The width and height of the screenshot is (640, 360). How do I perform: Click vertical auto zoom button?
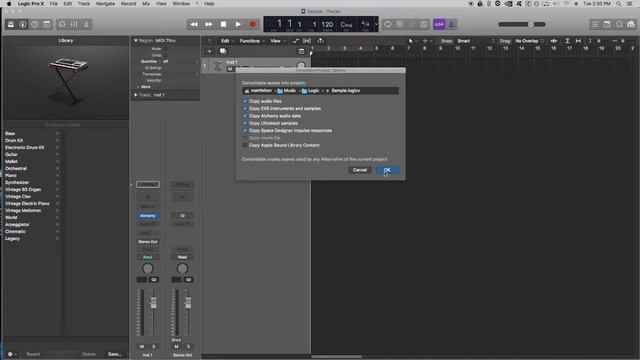[567, 41]
